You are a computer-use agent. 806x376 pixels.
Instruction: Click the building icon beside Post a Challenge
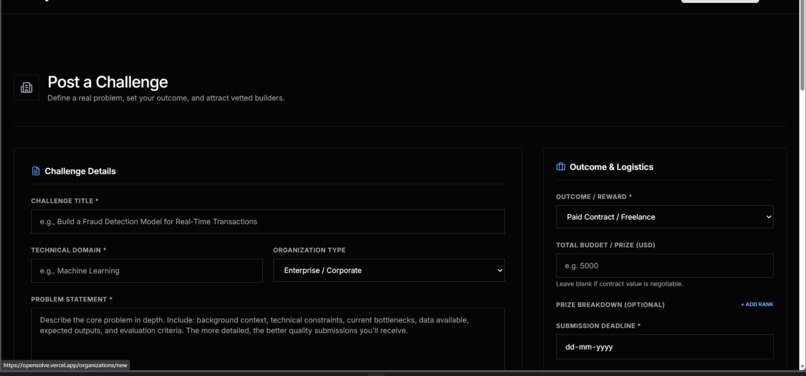click(x=26, y=87)
